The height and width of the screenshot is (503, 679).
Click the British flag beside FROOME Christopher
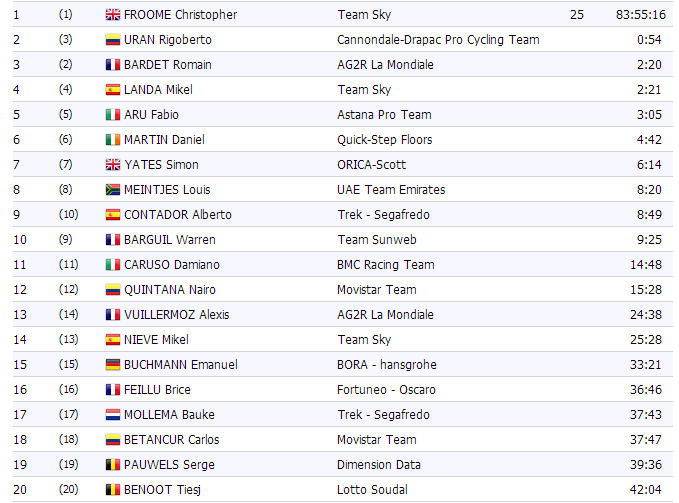(x=113, y=15)
